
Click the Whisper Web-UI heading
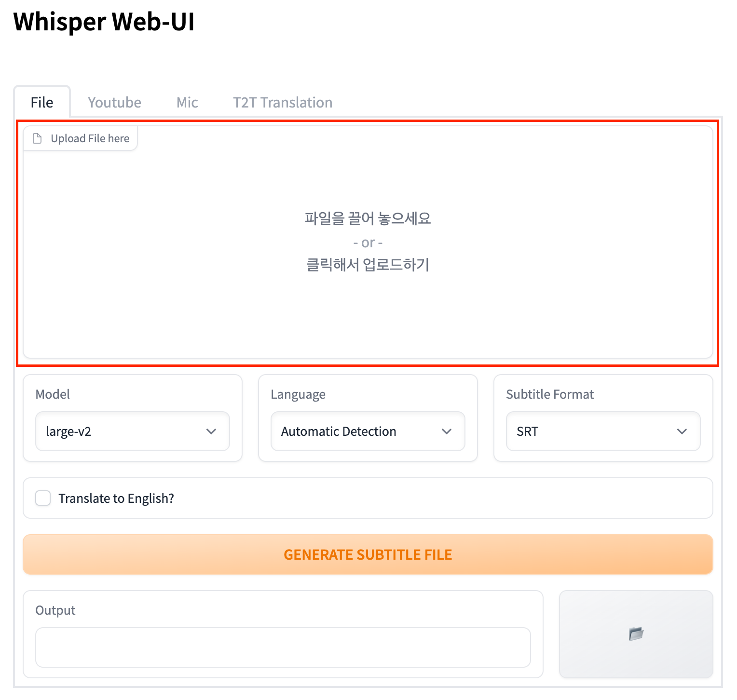click(x=104, y=22)
